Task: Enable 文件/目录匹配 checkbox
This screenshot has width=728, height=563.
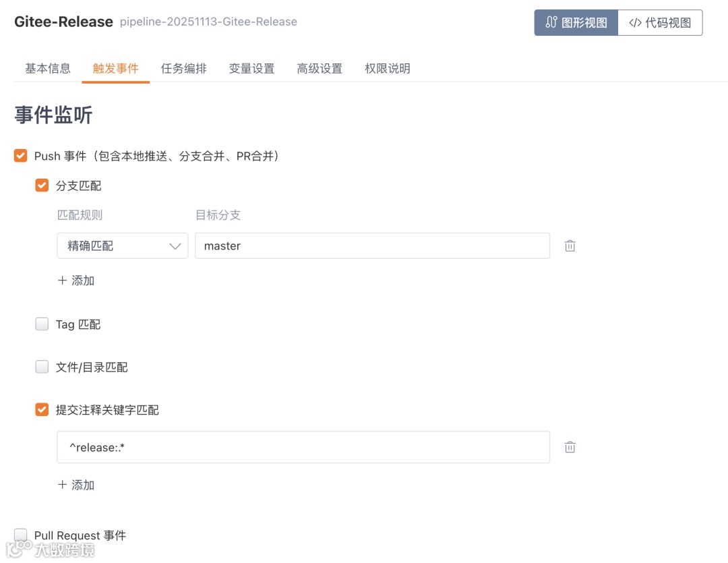Action: pyautogui.click(x=42, y=367)
